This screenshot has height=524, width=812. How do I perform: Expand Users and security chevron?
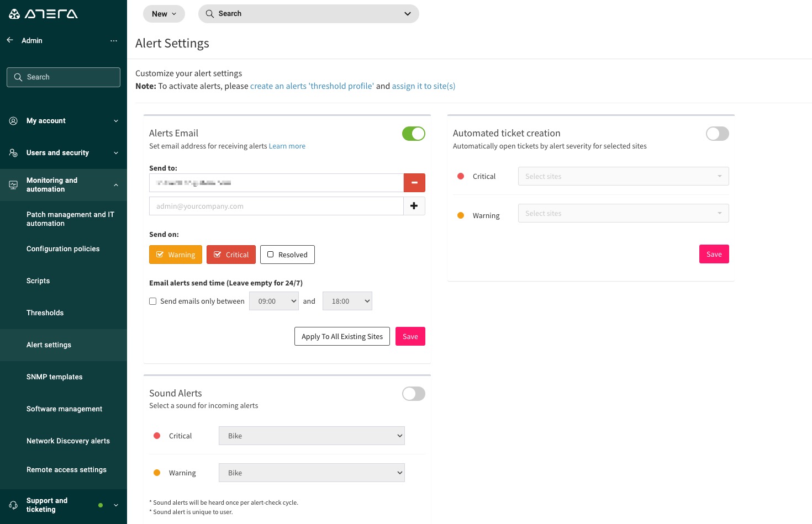[116, 153]
